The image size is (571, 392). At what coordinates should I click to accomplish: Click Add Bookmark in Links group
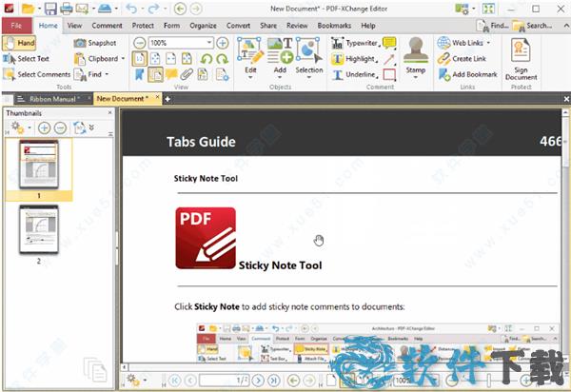[467, 74]
